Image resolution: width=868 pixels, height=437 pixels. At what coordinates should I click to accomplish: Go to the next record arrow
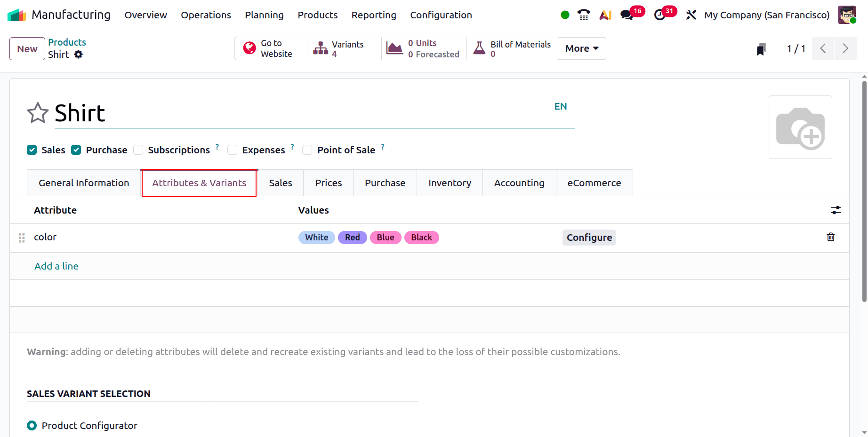click(845, 48)
